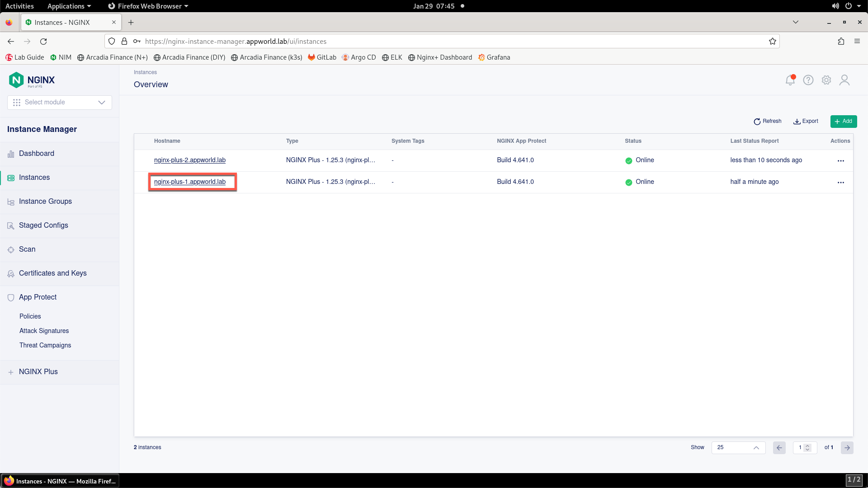
Task: Open Arcadia Finance (DIY) bookmark
Action: (x=189, y=57)
